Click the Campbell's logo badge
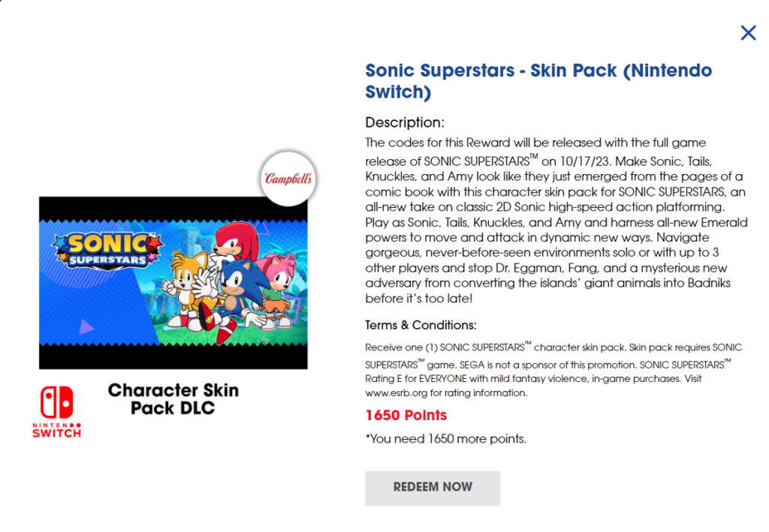The image size is (769, 532). (x=289, y=179)
